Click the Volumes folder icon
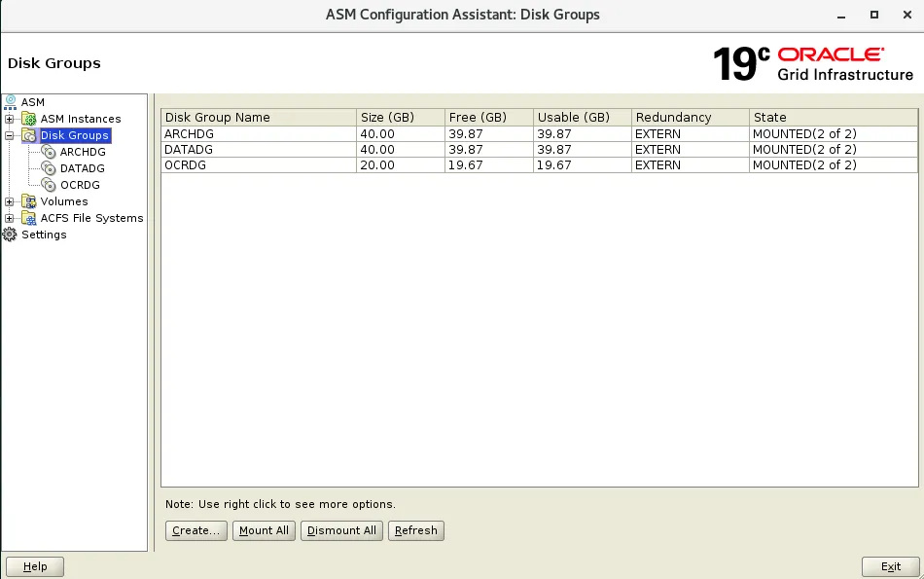Image resolution: width=924 pixels, height=579 pixels. 29,201
